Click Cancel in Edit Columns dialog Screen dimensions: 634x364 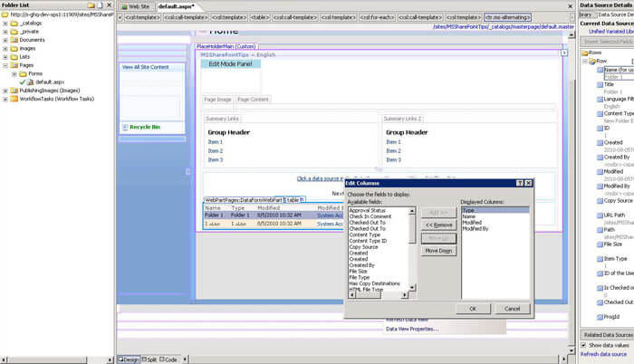click(x=513, y=309)
